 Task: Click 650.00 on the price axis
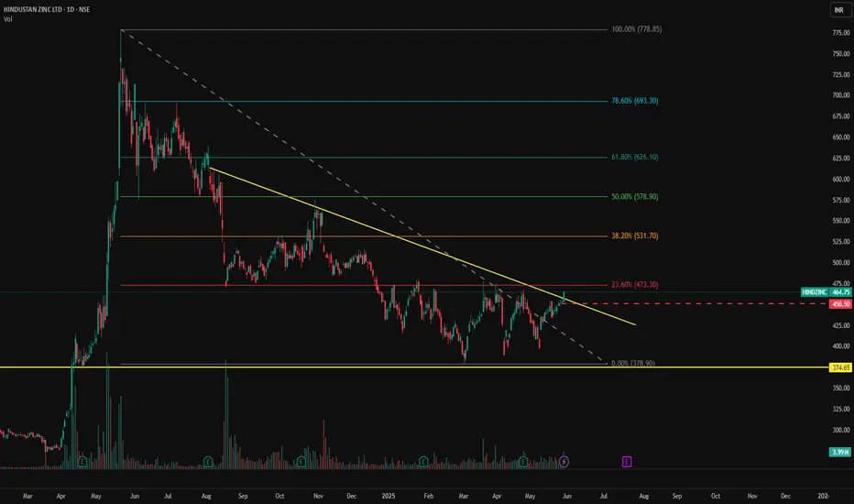(x=841, y=137)
